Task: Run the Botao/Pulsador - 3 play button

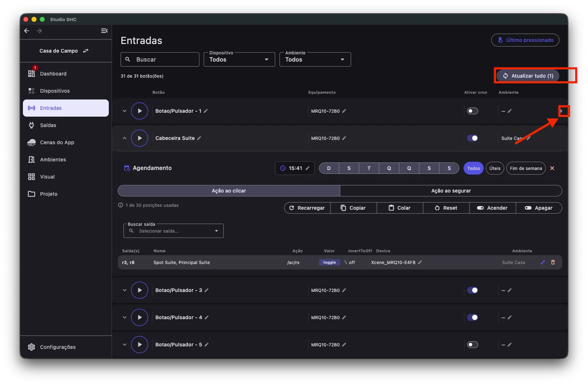Action: click(x=140, y=290)
